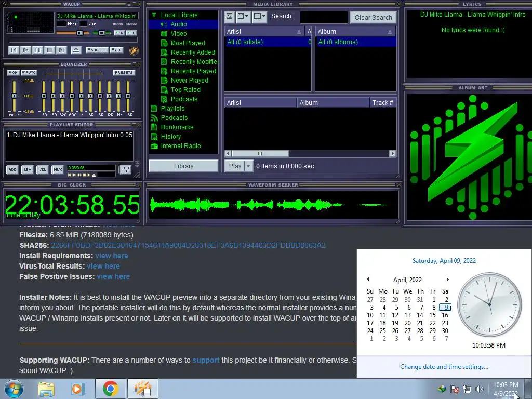
Task: Toggle equalizer ON button
Action: click(13, 72)
